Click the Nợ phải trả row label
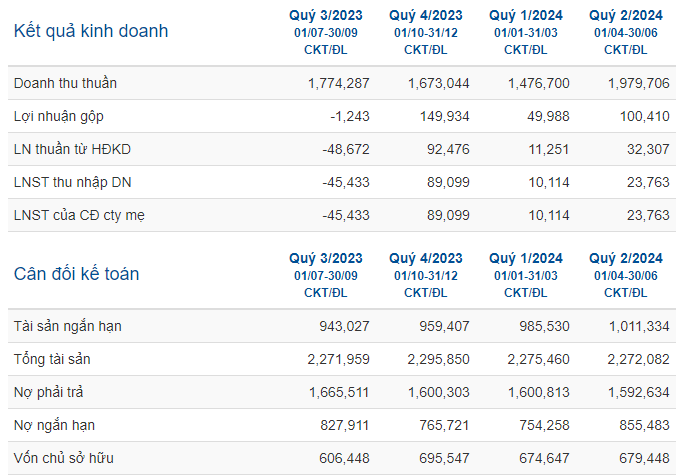The image size is (686, 476). point(48,392)
